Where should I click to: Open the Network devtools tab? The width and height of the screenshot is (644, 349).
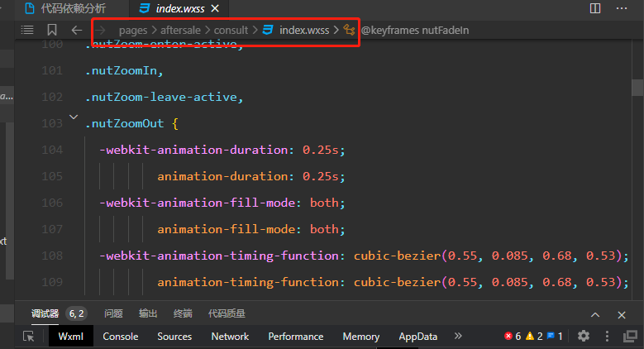point(230,337)
